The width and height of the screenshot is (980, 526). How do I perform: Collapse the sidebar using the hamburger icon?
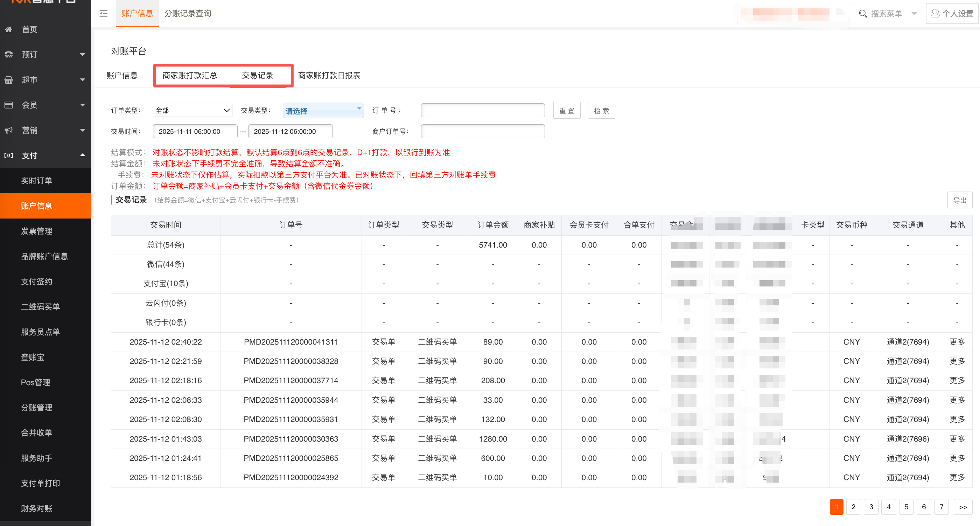[x=103, y=13]
